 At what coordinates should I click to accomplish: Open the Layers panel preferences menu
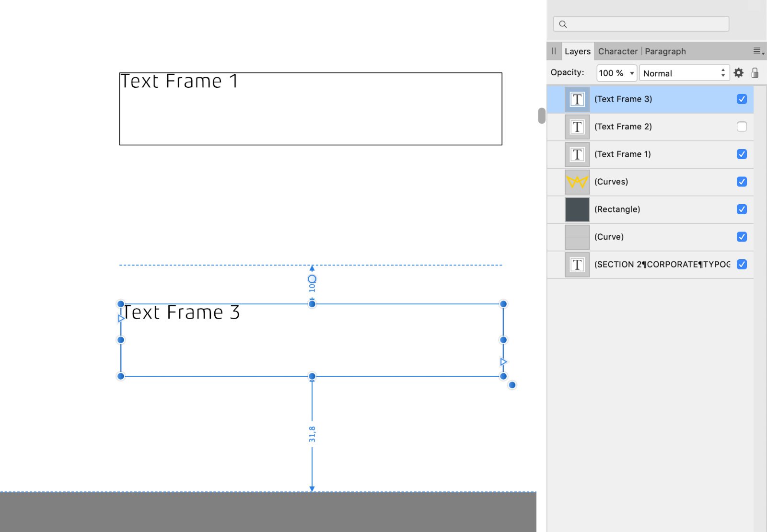point(758,51)
